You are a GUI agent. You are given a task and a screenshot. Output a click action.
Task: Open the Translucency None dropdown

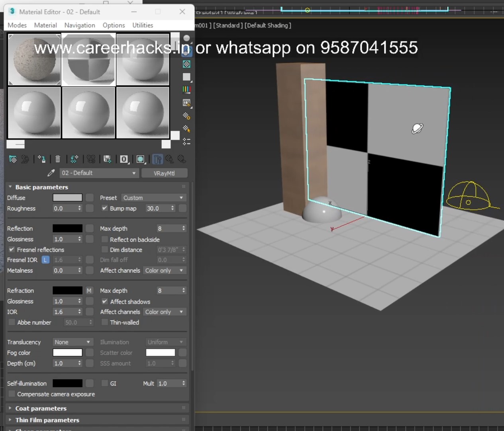tap(73, 342)
